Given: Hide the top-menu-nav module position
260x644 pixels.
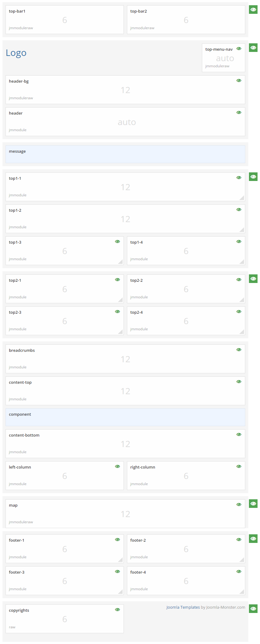Looking at the screenshot, I should point(239,49).
